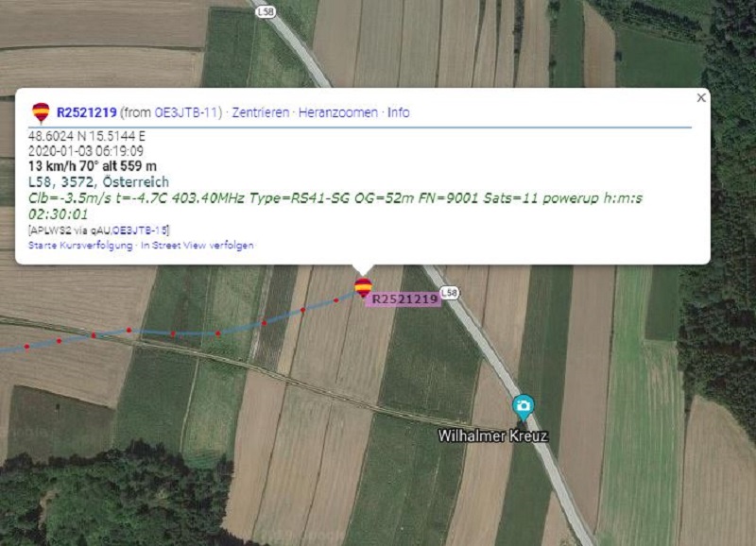756x546 pixels.
Task: Open the Wilhalmer Kreuz camera pin
Action: 524,407
